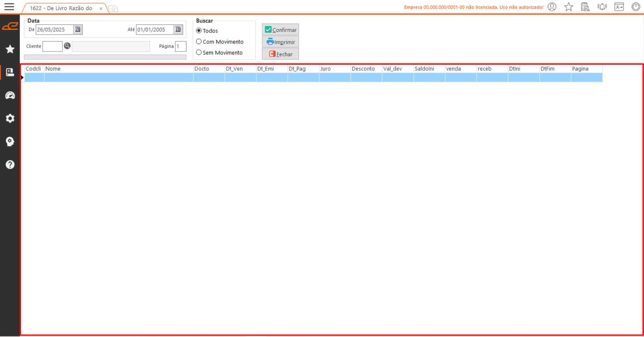The height and width of the screenshot is (337, 644).
Task: Click the Confirmar button
Action: pos(280,30)
